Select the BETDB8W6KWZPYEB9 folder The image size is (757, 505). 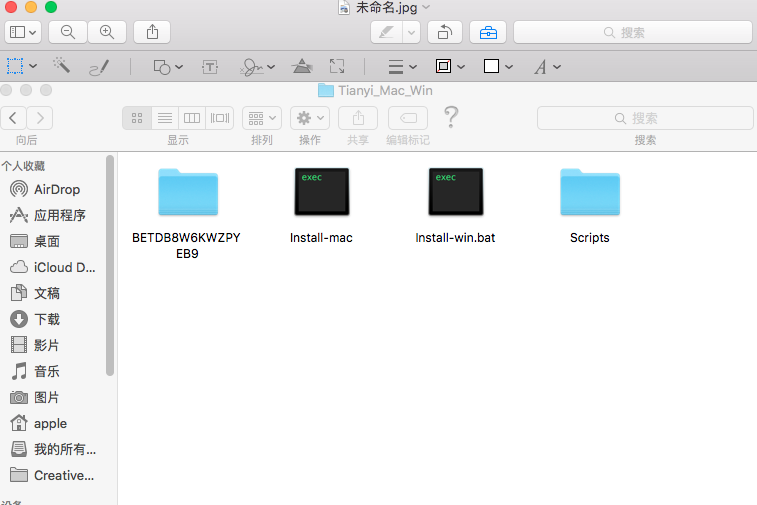click(x=188, y=192)
